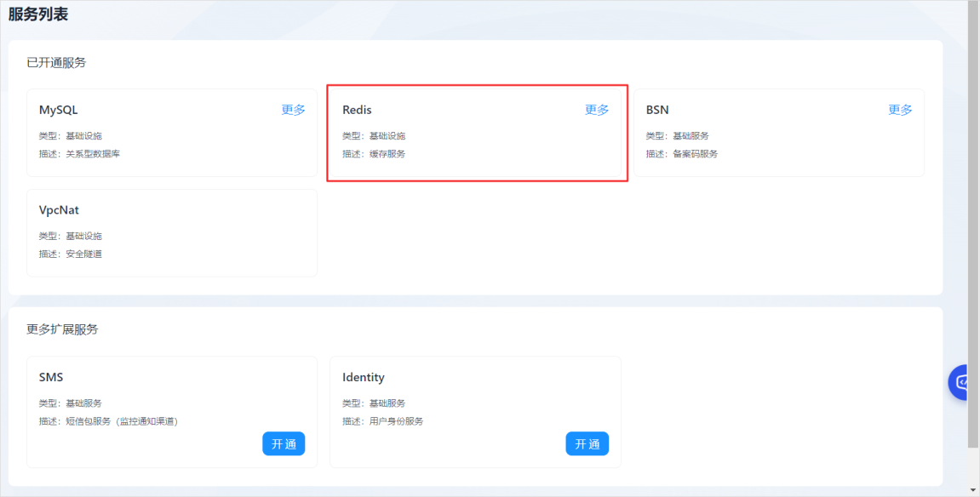
Task: Click Redis description 缓存服务
Action: click(x=387, y=154)
